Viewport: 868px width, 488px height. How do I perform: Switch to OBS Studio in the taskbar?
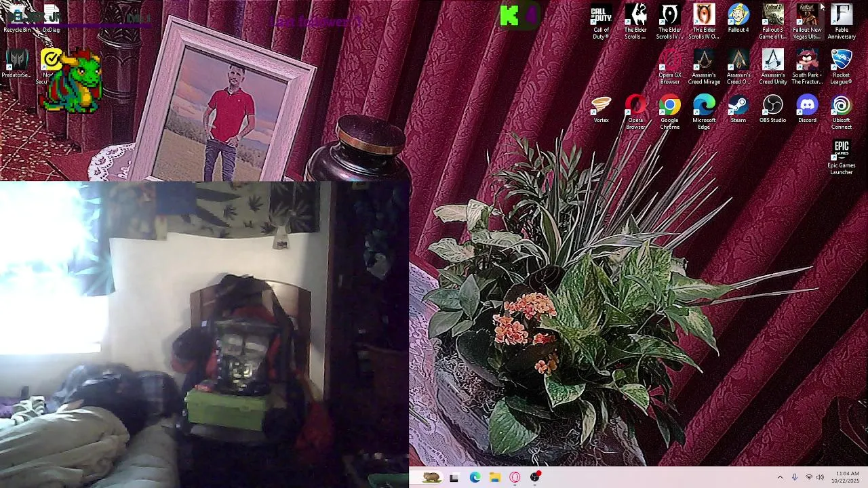[535, 477]
